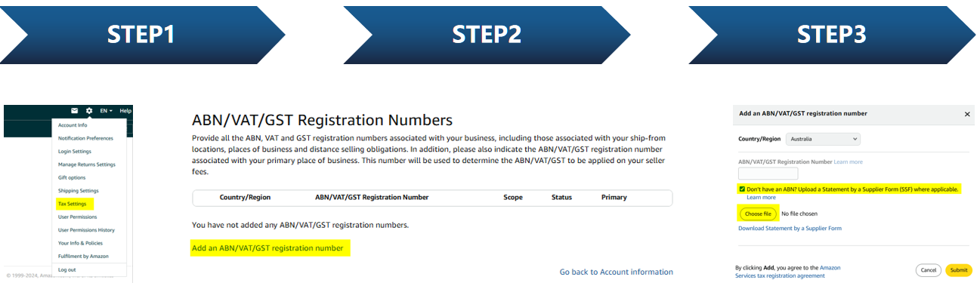
Task: Click the Choose file button
Action: click(x=758, y=214)
